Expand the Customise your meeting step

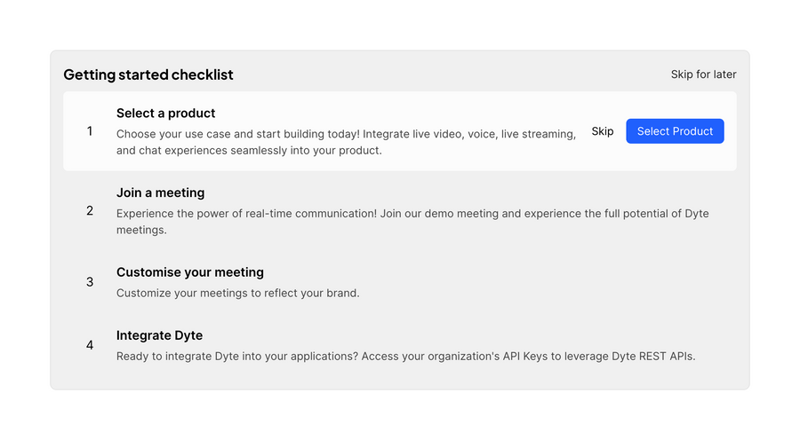pos(190,272)
